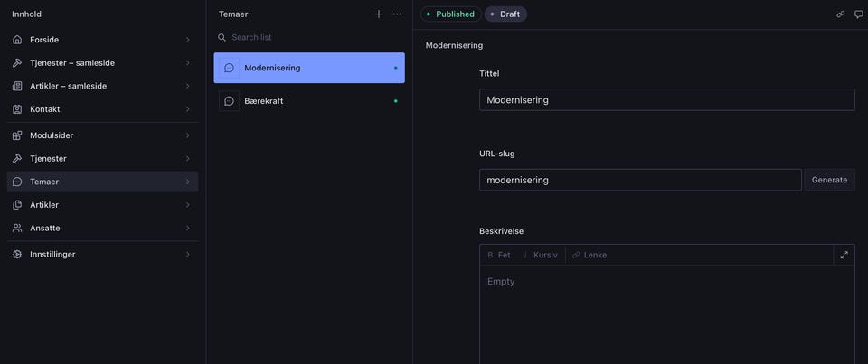The width and height of the screenshot is (868, 364).
Task: Click the Generate slug button
Action: click(829, 180)
